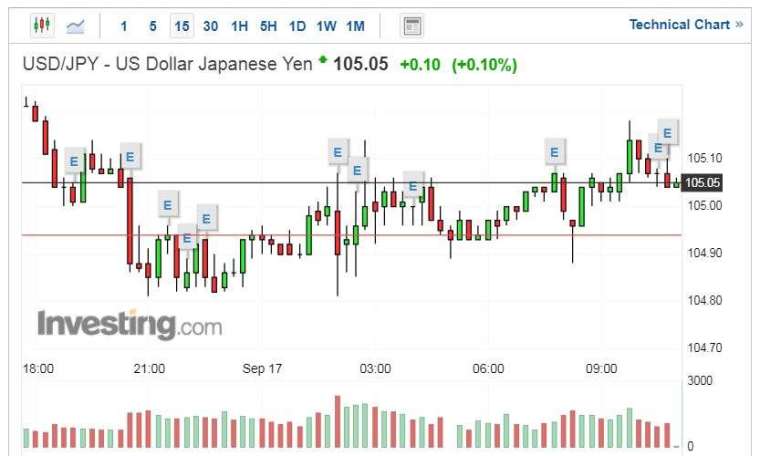This screenshot has width=760, height=456.
Task: Click the current price 105.05 in header
Action: click(x=361, y=64)
